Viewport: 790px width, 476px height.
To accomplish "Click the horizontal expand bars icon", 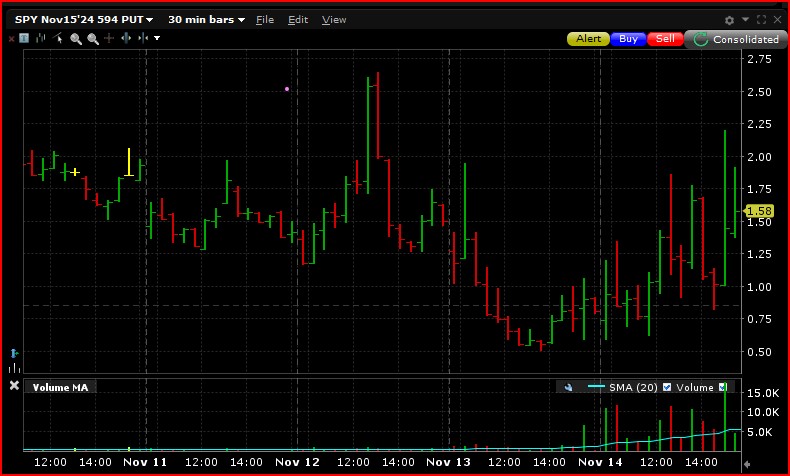I will [126, 38].
